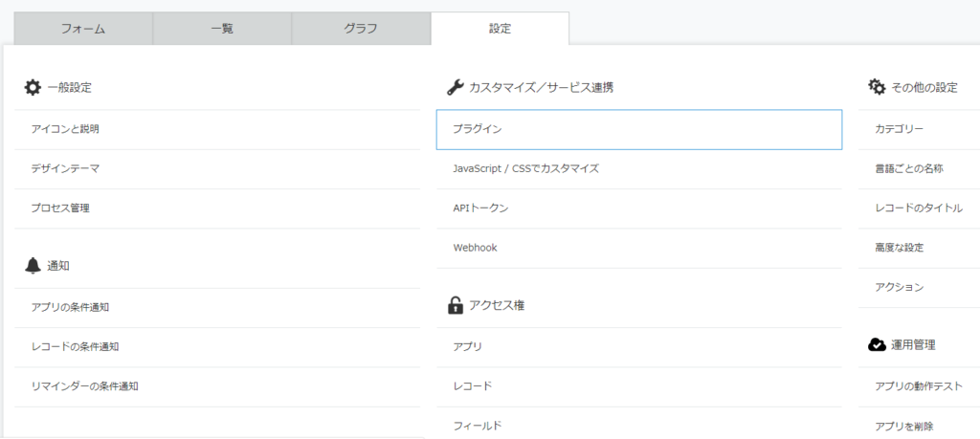
Task: Open 高度な設定 link
Action: pyautogui.click(x=899, y=248)
